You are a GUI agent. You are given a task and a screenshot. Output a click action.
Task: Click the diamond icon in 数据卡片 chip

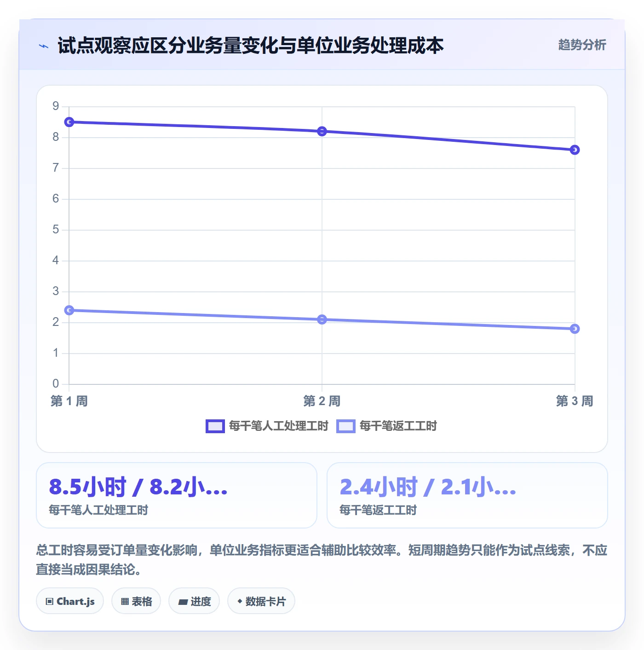coord(240,601)
